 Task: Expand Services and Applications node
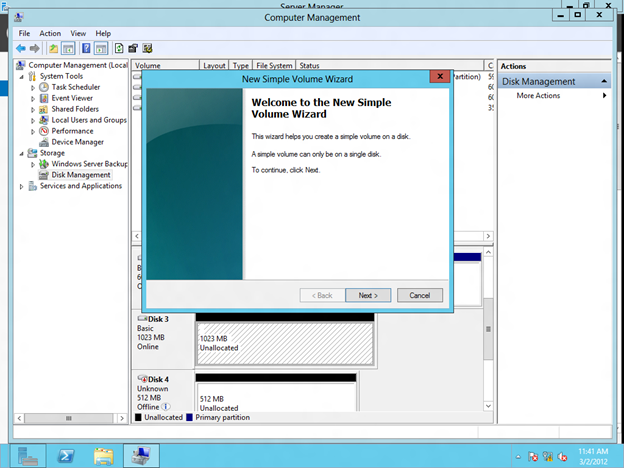(x=21, y=186)
